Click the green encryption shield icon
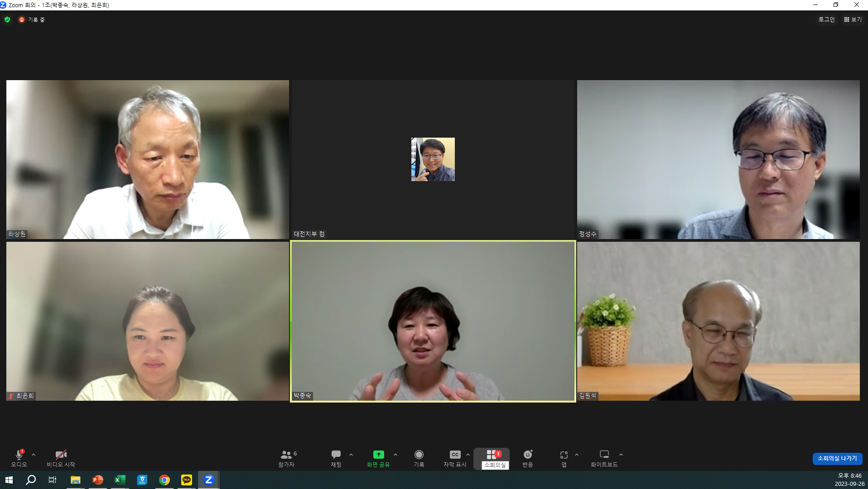This screenshot has width=868, height=489. point(7,19)
